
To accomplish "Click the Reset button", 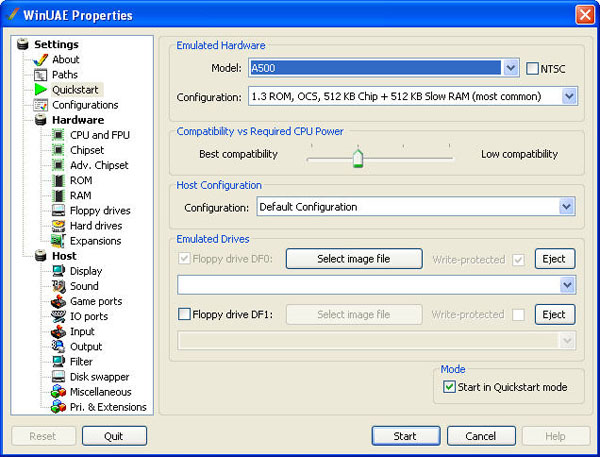I will click(x=43, y=436).
